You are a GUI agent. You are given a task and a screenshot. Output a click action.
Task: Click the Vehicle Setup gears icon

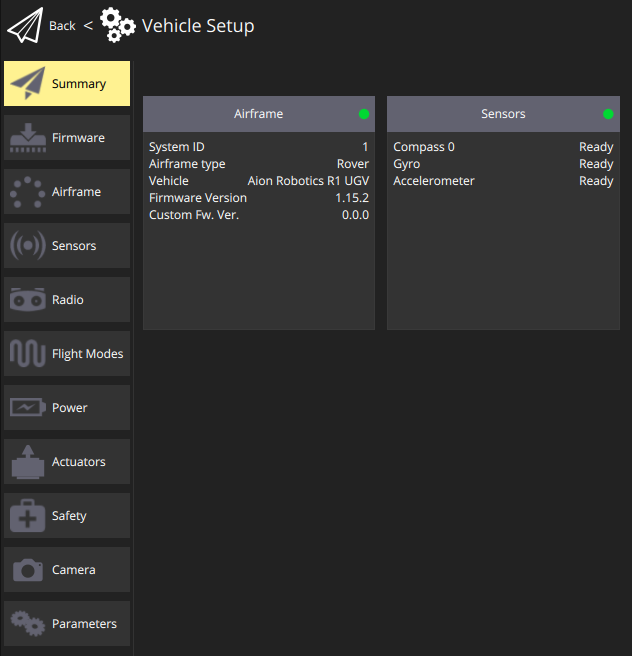click(x=118, y=25)
